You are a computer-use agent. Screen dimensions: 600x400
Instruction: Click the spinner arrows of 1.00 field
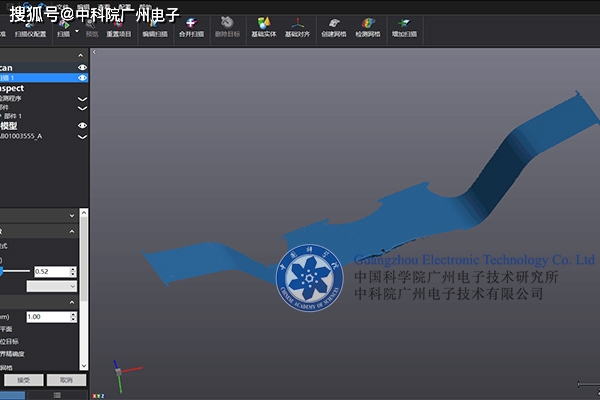73,317
